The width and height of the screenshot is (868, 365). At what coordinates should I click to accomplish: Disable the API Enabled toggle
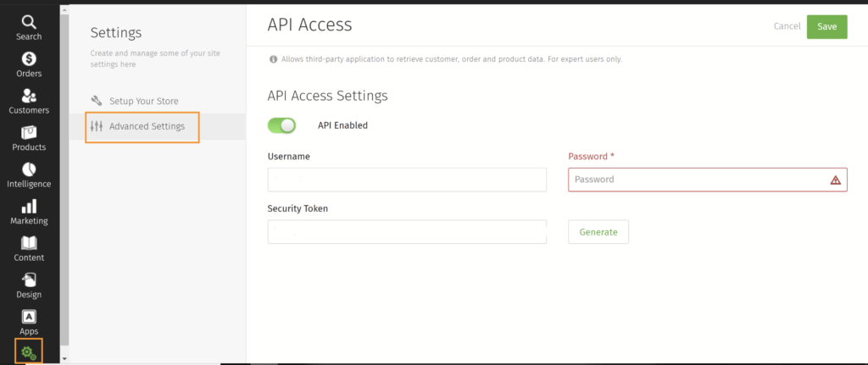[281, 125]
